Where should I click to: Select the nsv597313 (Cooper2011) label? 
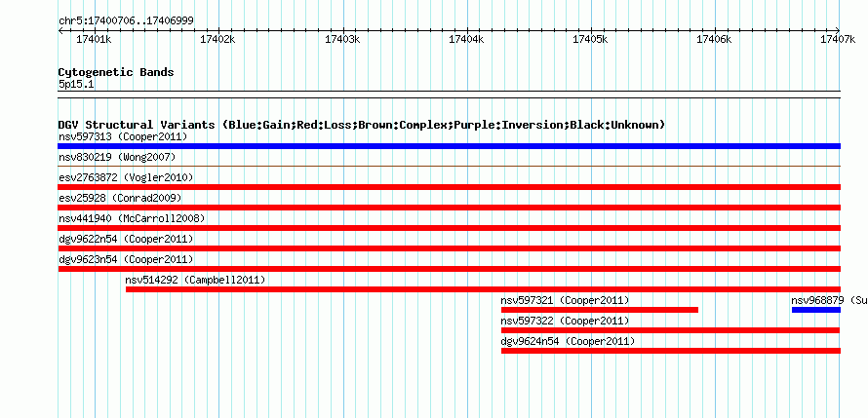(123, 136)
